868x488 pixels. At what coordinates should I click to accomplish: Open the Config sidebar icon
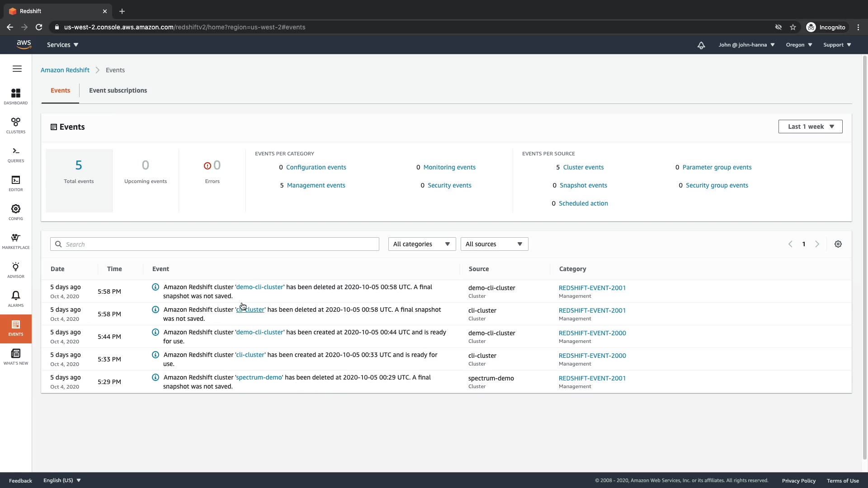(x=16, y=212)
